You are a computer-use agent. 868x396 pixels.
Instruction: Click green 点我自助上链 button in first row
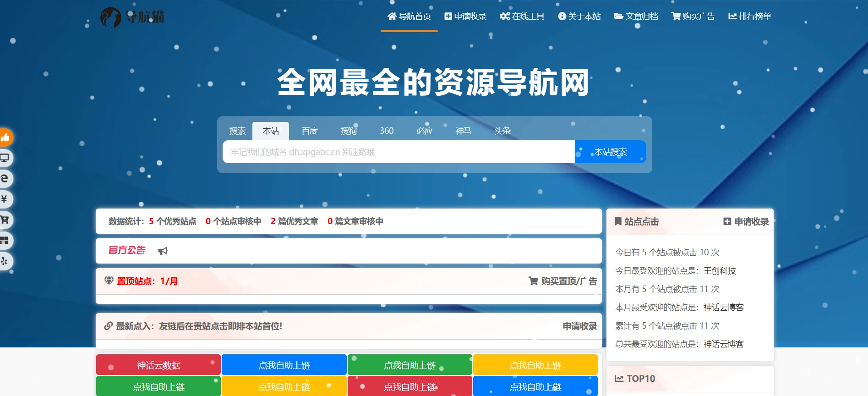click(410, 365)
